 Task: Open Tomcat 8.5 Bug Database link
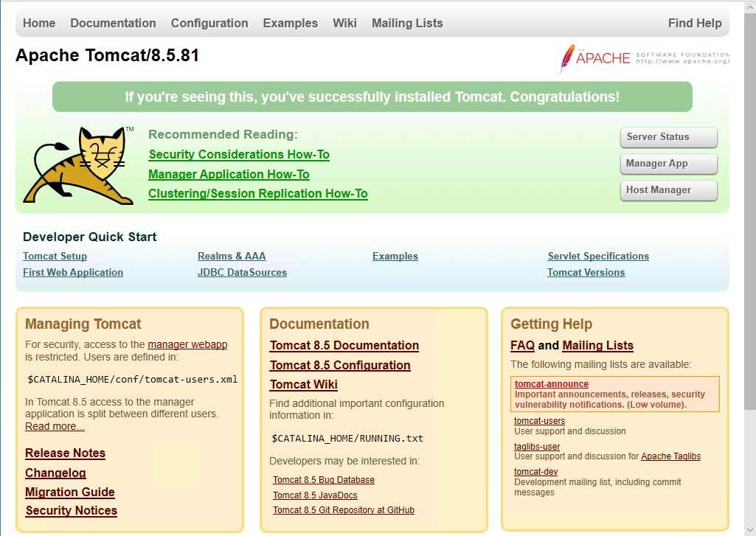324,480
